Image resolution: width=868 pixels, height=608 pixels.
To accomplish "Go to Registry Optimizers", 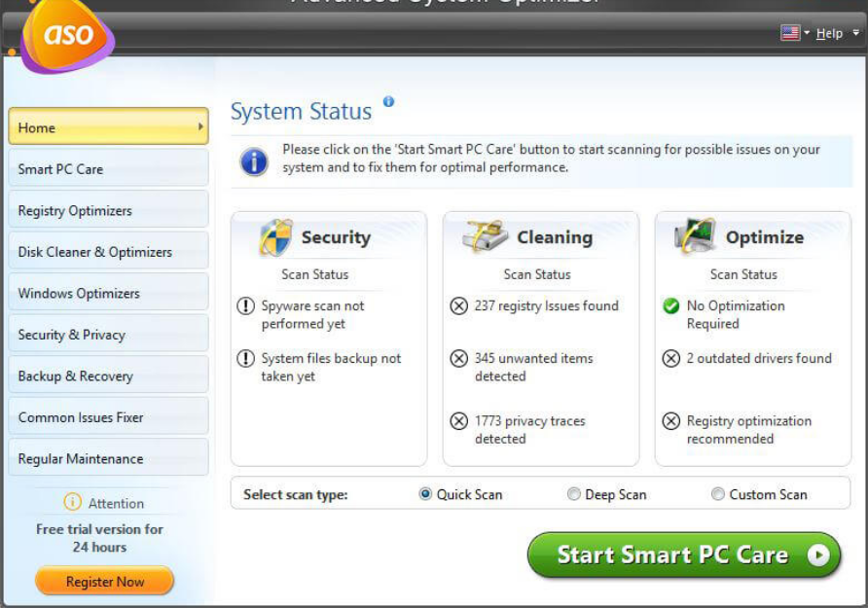I will 109,210.
